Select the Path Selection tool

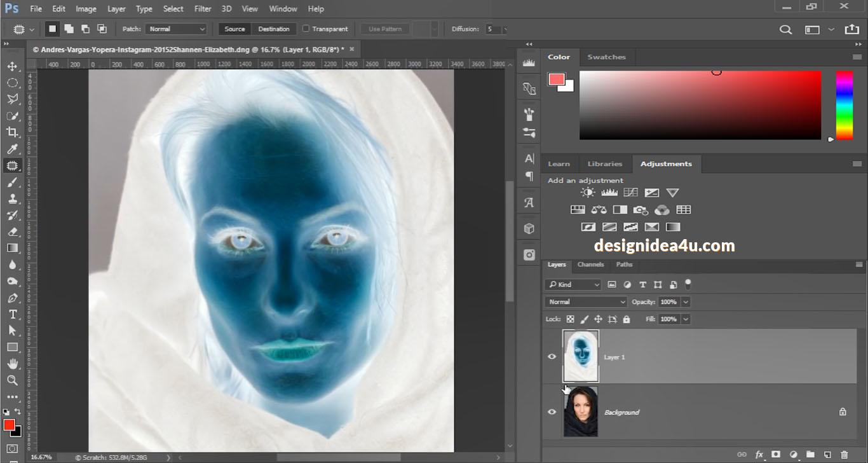point(12,331)
